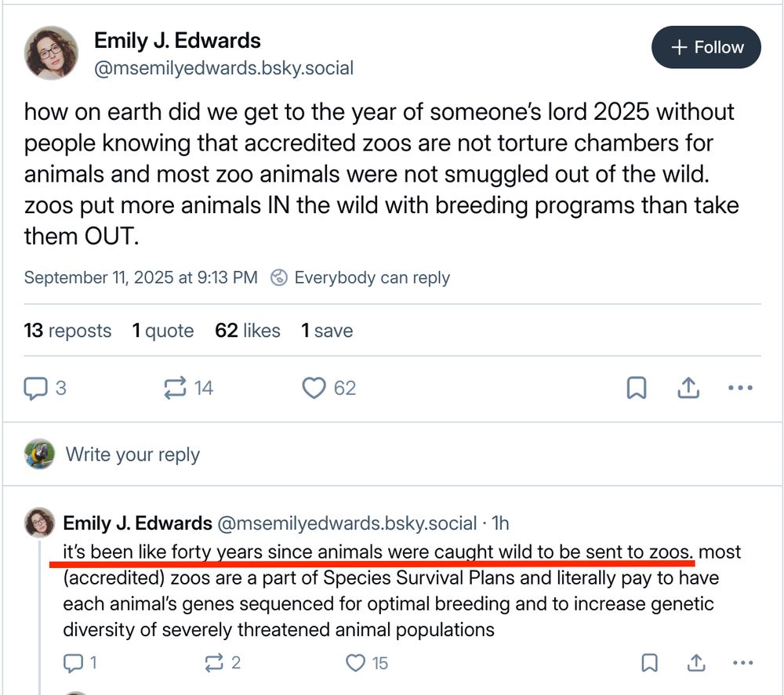This screenshot has width=784, height=695.
Task: Click in Write your reply field
Action: [132, 454]
